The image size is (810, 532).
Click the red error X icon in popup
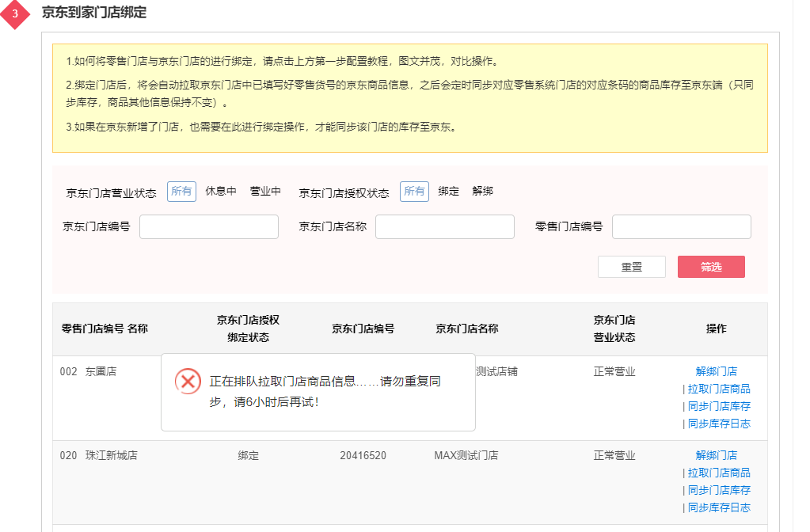tap(188, 382)
